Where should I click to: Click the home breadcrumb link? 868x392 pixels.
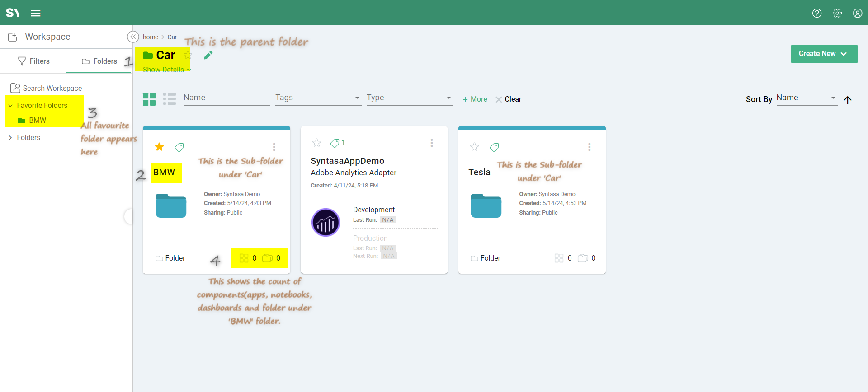151,37
